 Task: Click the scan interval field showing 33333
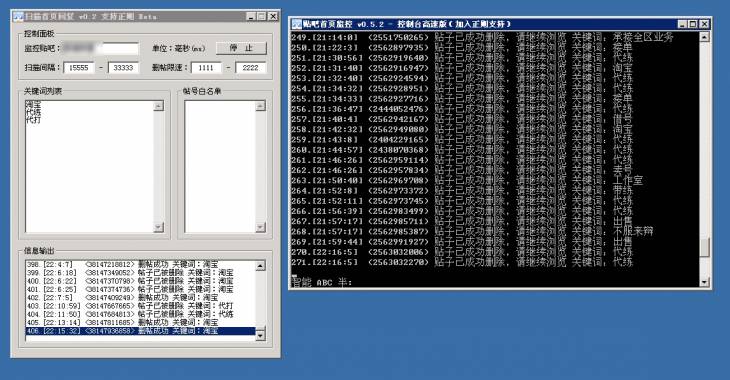(x=123, y=68)
